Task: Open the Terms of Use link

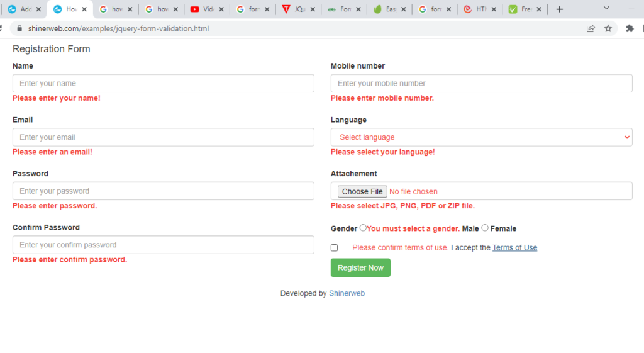Action: coord(514,248)
